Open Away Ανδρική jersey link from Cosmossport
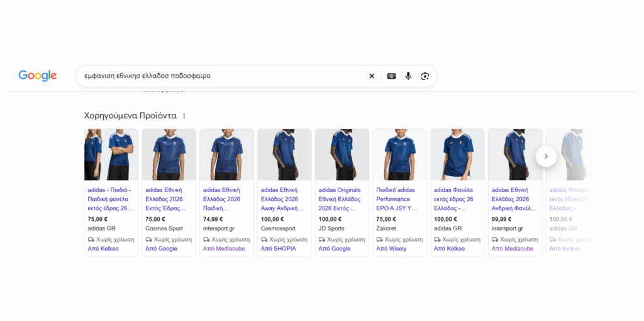644x321 pixels. pyautogui.click(x=282, y=200)
